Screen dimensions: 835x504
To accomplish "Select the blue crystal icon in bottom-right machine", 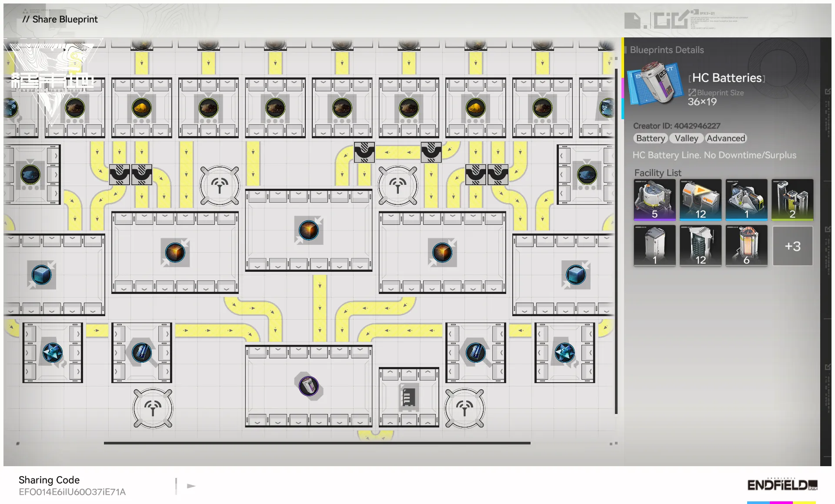I will [565, 353].
